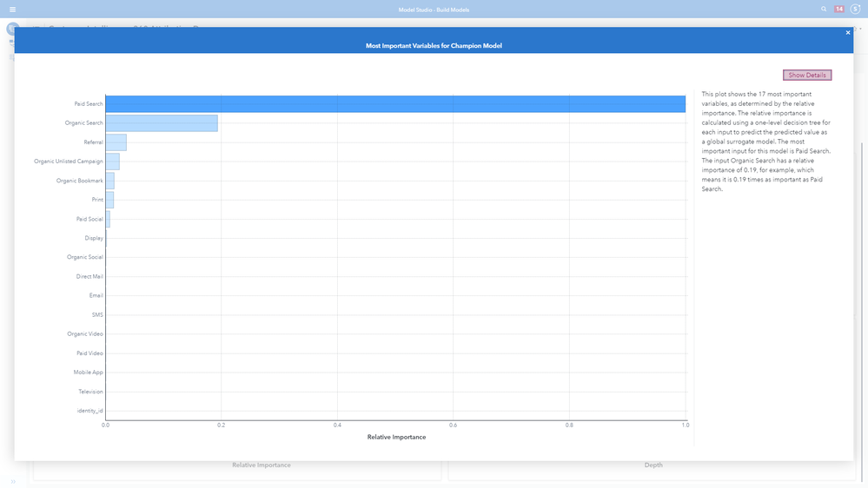The width and height of the screenshot is (868, 488).
Task: Click the SMS axis label
Action: pos(96,315)
